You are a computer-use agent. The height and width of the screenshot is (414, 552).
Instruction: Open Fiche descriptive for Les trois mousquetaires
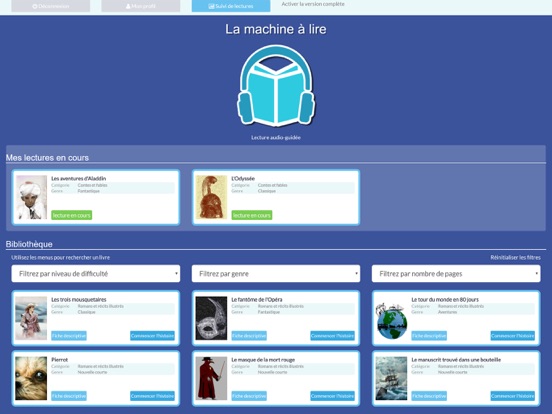click(69, 336)
